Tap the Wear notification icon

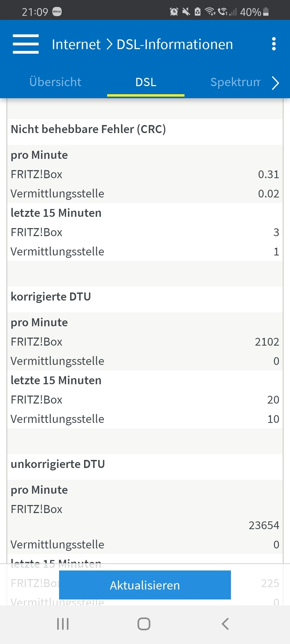pyautogui.click(x=57, y=12)
